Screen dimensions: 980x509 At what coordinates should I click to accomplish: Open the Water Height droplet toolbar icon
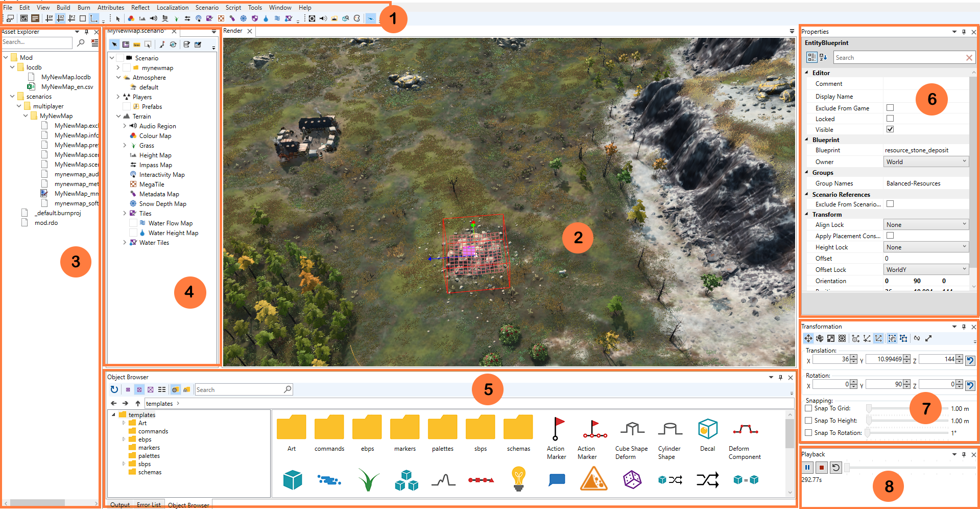coord(266,18)
